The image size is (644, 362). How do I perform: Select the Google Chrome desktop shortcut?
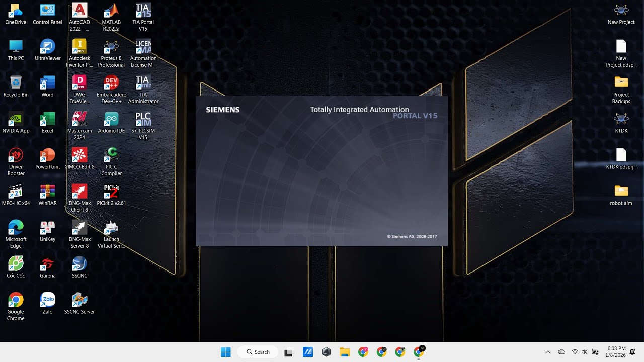pos(16,307)
